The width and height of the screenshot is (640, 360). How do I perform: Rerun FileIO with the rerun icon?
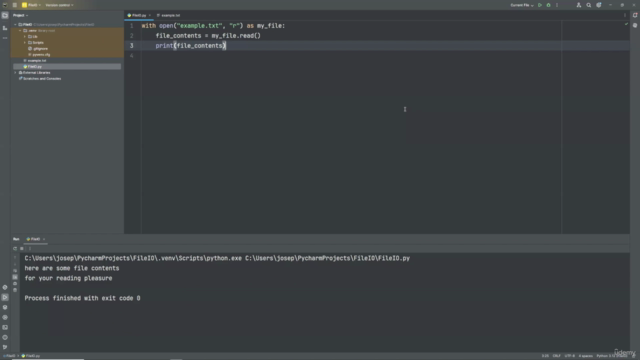coord(15,248)
